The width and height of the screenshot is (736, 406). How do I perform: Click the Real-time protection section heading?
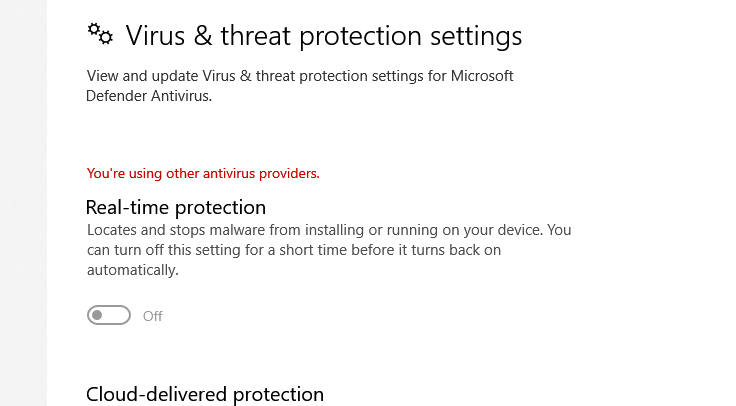pos(176,207)
